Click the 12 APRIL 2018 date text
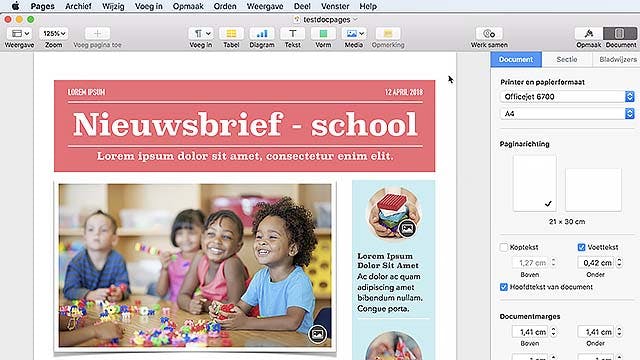Viewport: 640px width, 360px height. (x=404, y=92)
